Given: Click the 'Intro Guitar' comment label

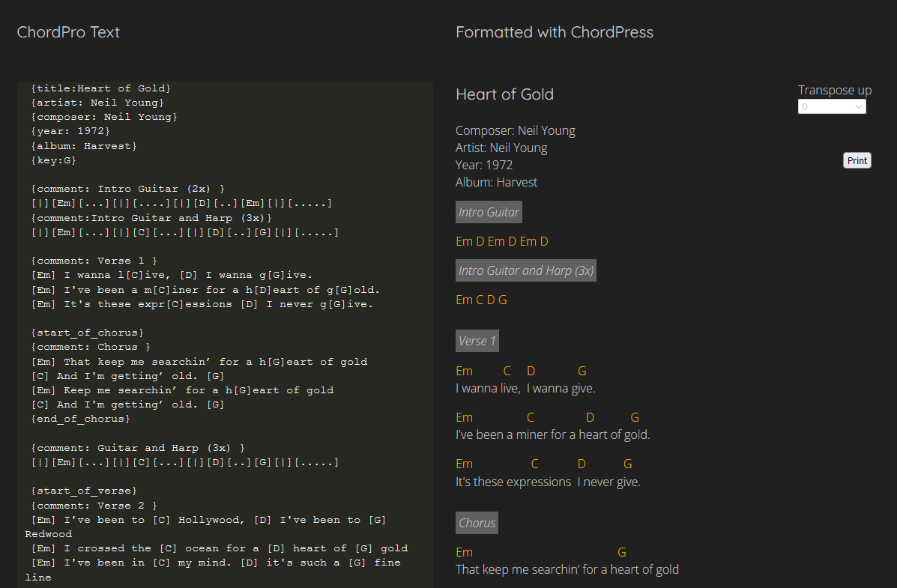Looking at the screenshot, I should click(x=489, y=212).
